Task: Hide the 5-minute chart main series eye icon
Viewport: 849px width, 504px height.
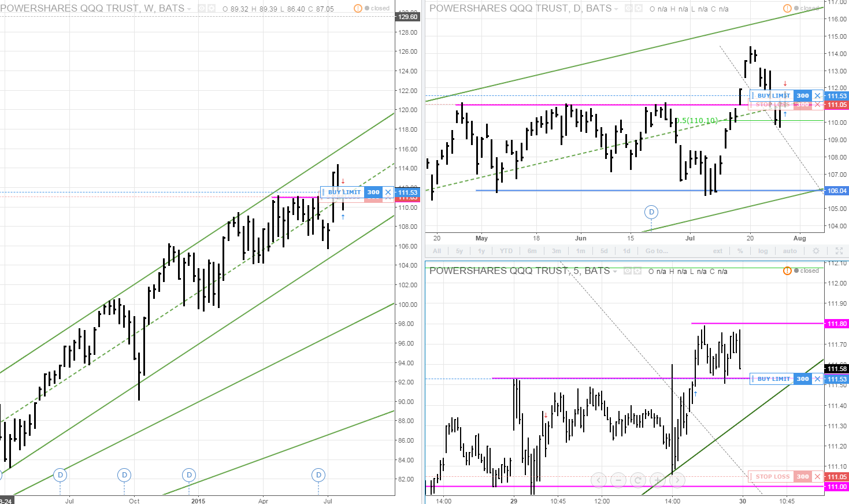Action: [x=628, y=271]
